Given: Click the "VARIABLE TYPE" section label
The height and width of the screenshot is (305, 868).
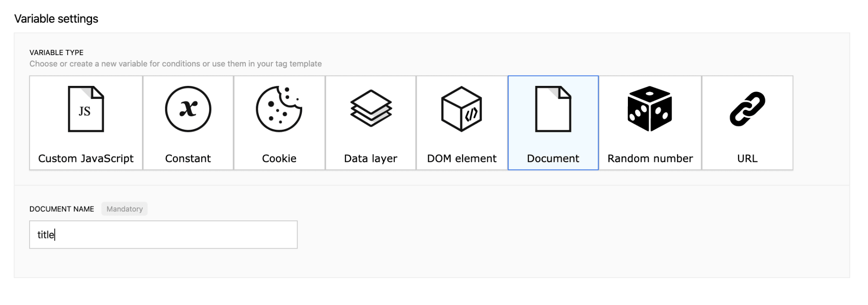Looking at the screenshot, I should [56, 52].
